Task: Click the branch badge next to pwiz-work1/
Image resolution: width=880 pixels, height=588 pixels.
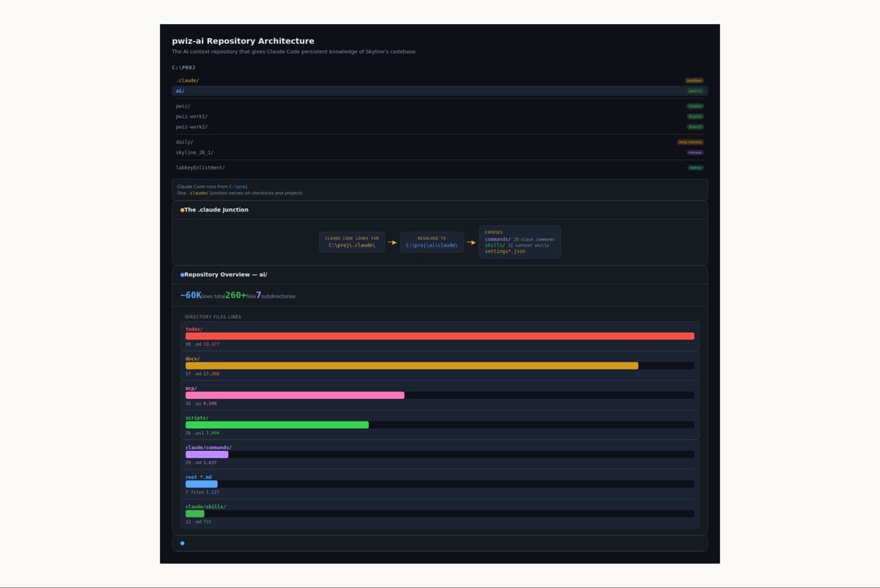Action: tap(694, 117)
